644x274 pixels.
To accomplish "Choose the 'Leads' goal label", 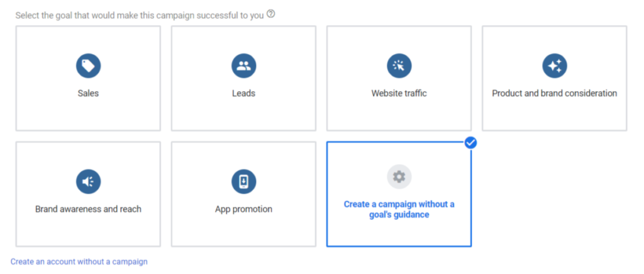I will 243,93.
